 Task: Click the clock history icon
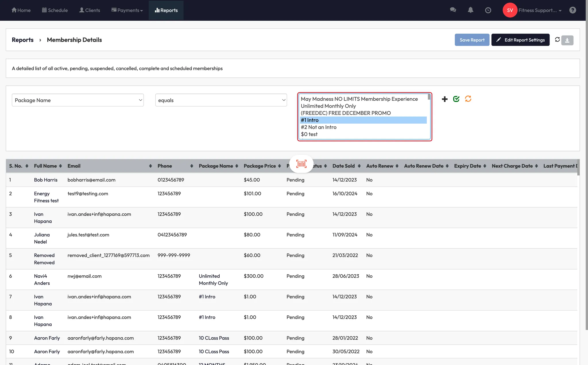click(488, 10)
